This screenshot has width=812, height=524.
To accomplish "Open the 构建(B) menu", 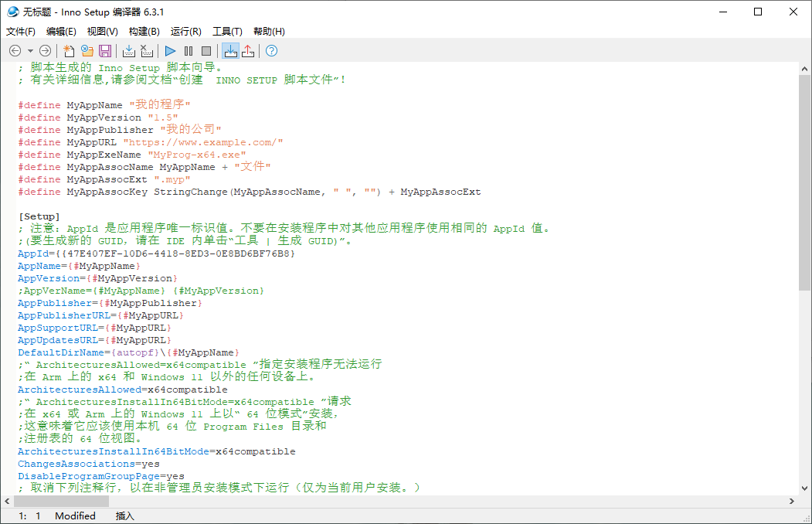I will (144, 31).
